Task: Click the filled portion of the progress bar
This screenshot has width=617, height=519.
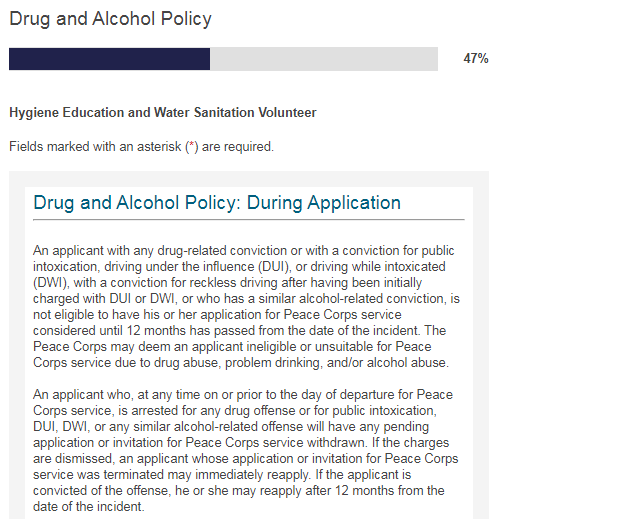Action: 109,59
